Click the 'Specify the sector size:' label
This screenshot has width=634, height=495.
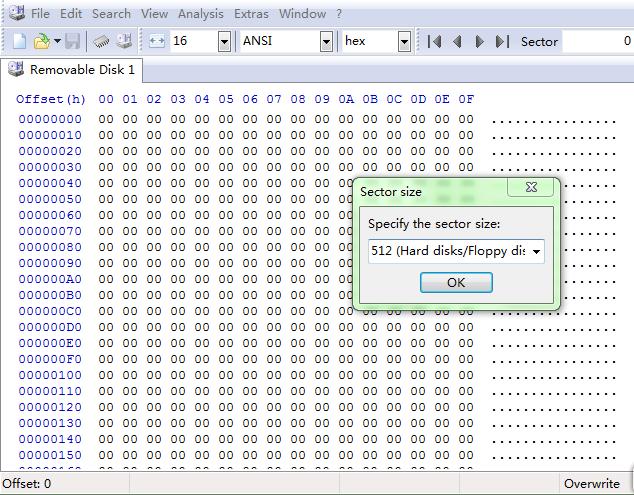click(x=434, y=224)
